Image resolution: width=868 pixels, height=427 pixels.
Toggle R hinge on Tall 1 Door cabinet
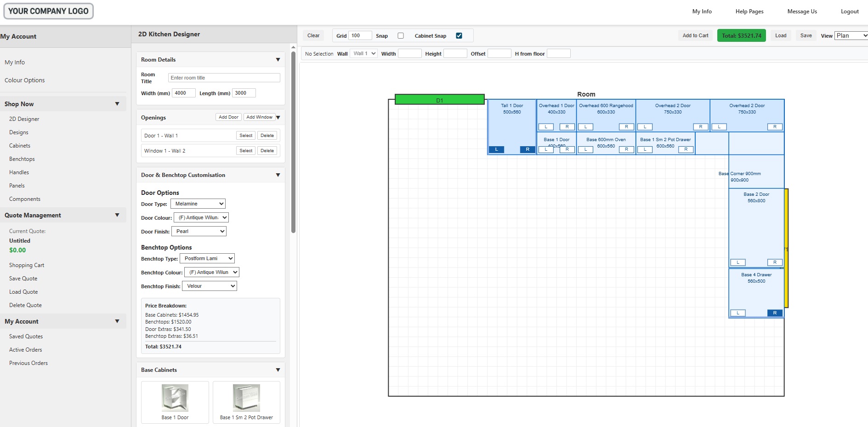point(527,149)
